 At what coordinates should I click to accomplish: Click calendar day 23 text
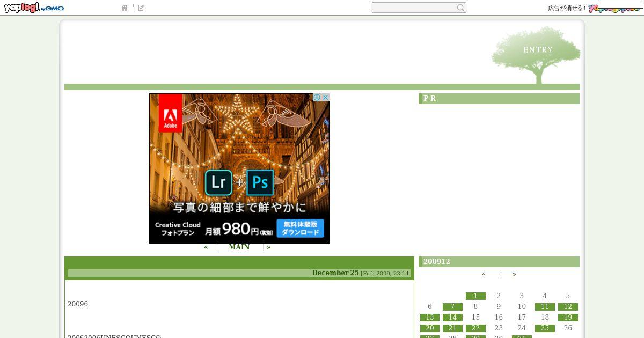click(x=499, y=328)
